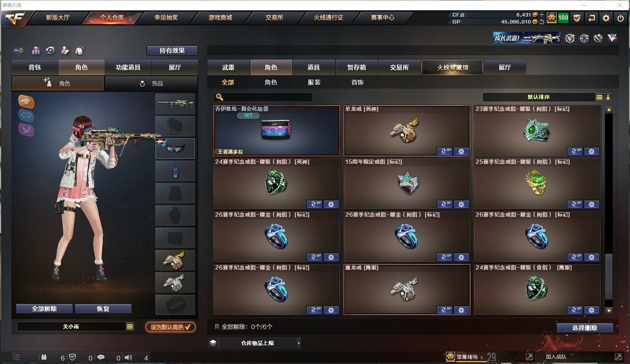
Task: Click the search magnifier icon
Action: [220, 97]
